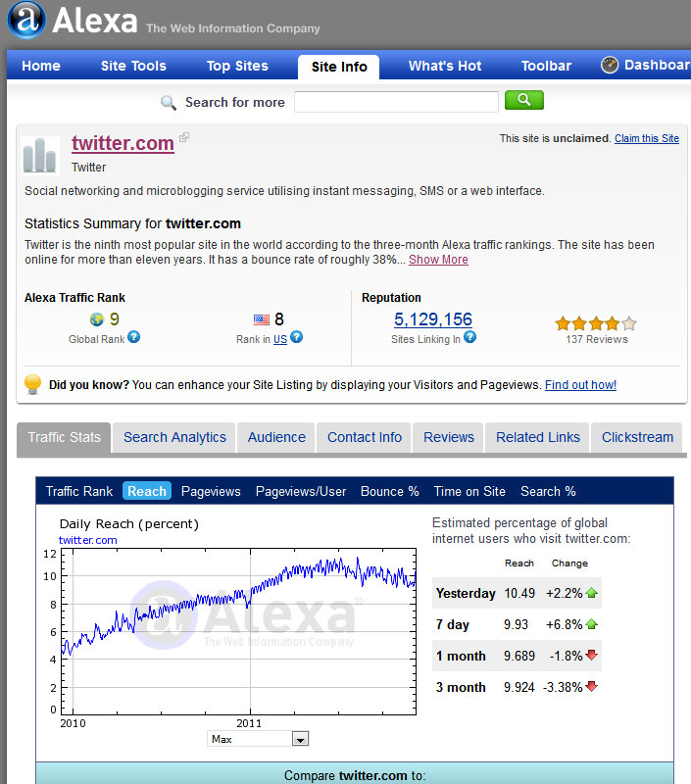Select the Site Info tab
691x784 pixels.
[x=339, y=67]
